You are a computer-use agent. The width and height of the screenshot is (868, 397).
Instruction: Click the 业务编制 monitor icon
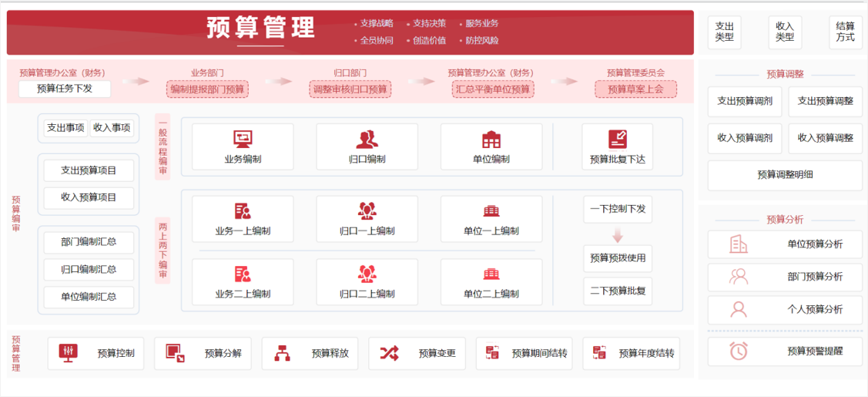click(243, 139)
